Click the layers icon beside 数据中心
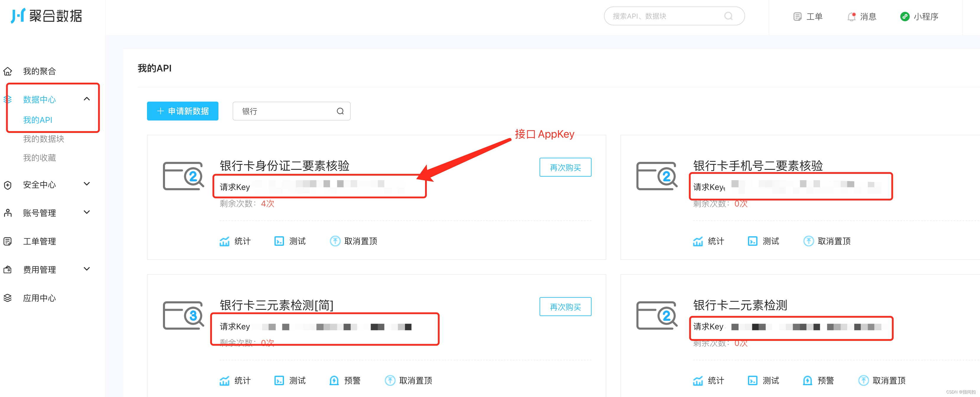Image resolution: width=980 pixels, height=397 pixels. click(8, 99)
